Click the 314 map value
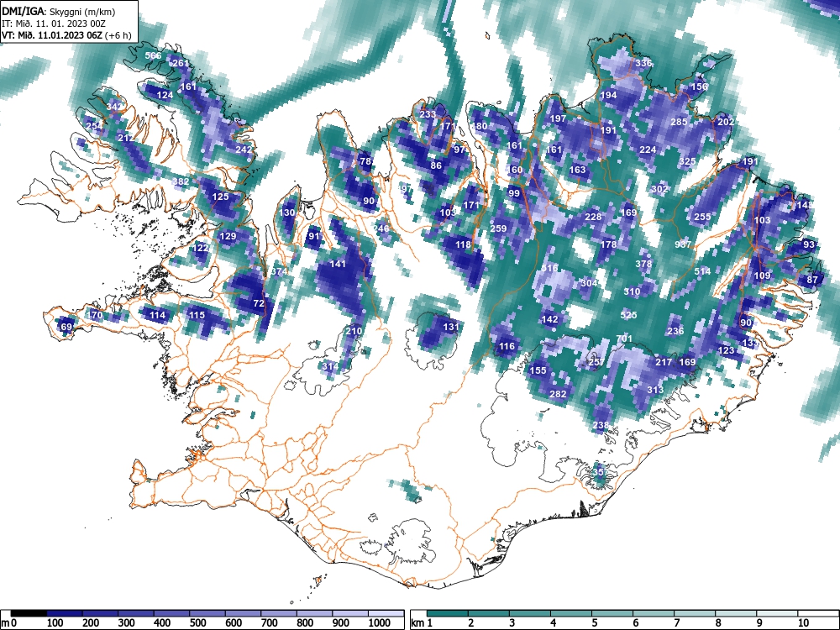The image size is (840, 630). click(330, 366)
